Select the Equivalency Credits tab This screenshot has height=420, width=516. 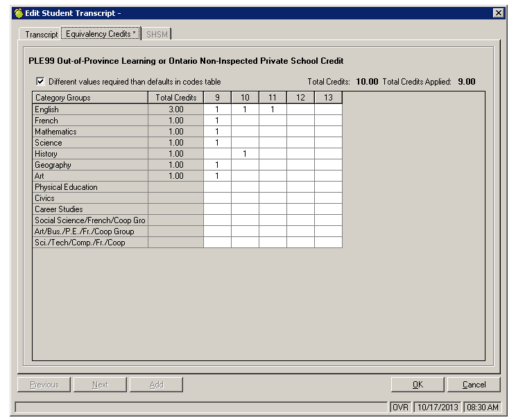101,34
